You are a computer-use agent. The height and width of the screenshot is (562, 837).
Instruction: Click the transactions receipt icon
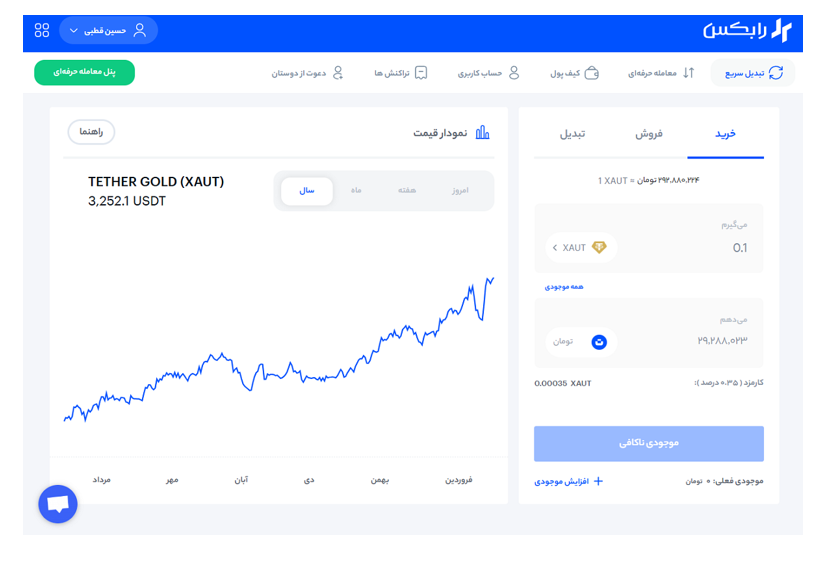pyautogui.click(x=421, y=73)
